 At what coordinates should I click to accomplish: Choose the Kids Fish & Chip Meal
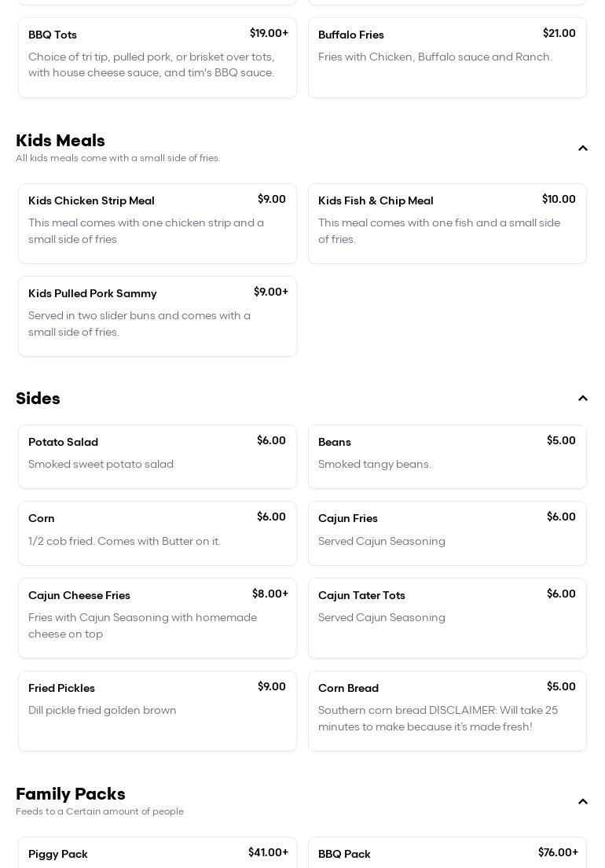[x=447, y=223]
